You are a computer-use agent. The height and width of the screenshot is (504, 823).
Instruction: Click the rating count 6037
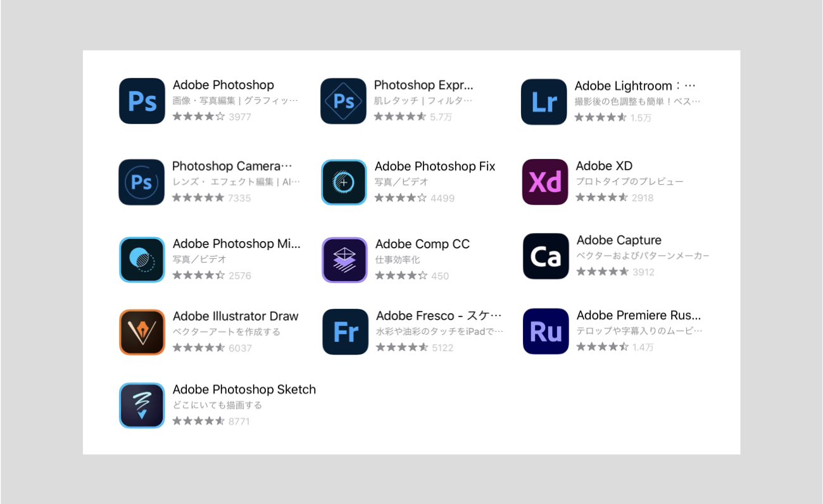[x=241, y=348]
